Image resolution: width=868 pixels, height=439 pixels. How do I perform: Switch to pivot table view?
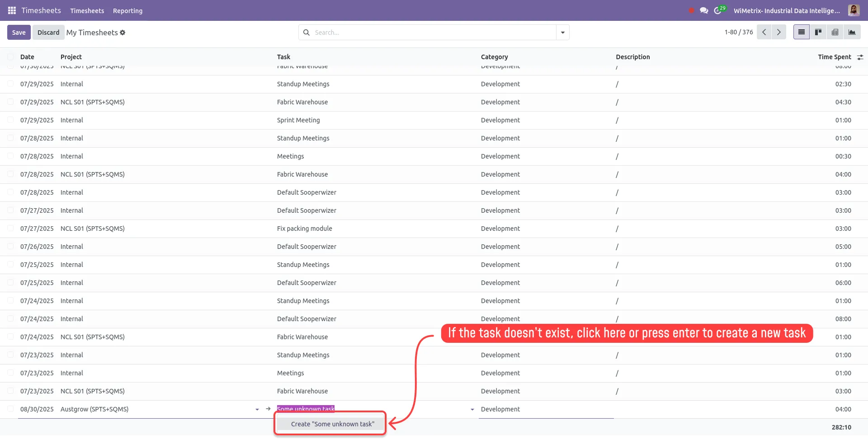tap(835, 32)
